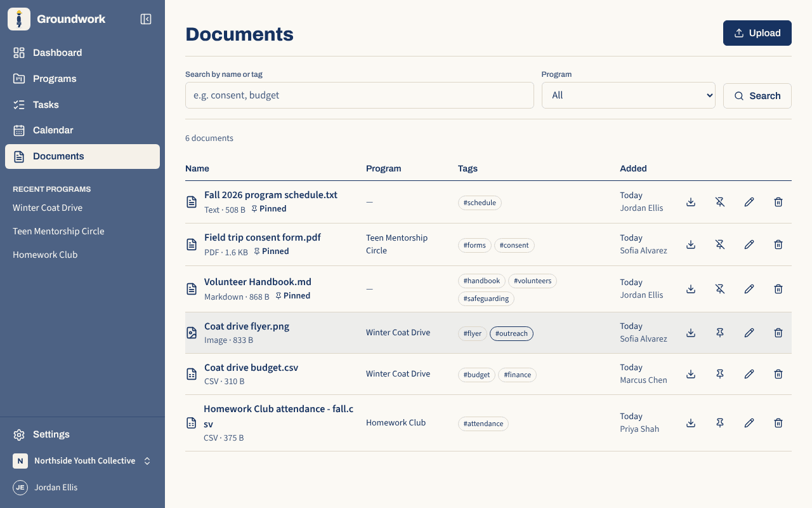812x508 pixels.
Task: Delete Coat drive flyer.png
Action: click(778, 333)
